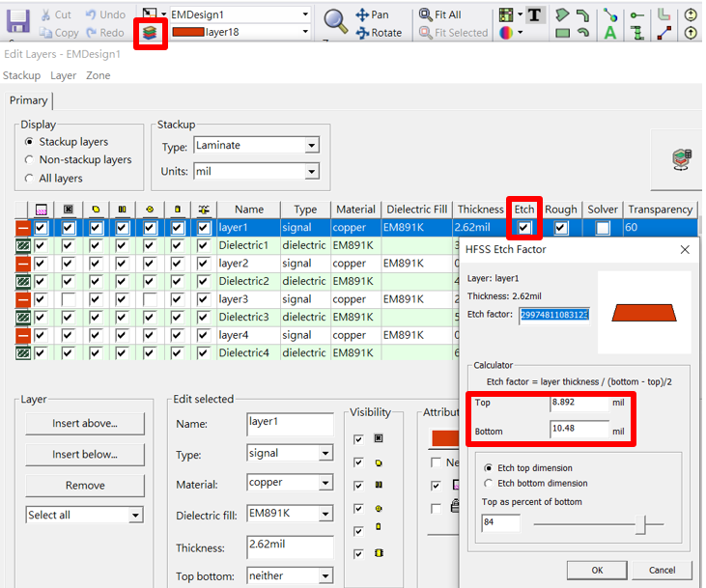The height and width of the screenshot is (588, 706).
Task: Click the bold T text tool
Action: [x=534, y=14]
